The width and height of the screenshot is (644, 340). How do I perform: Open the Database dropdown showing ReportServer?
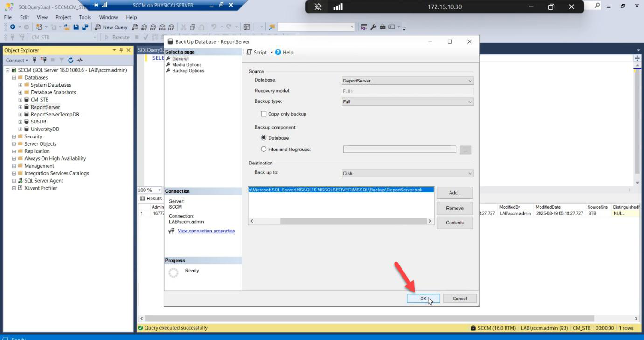[407, 81]
